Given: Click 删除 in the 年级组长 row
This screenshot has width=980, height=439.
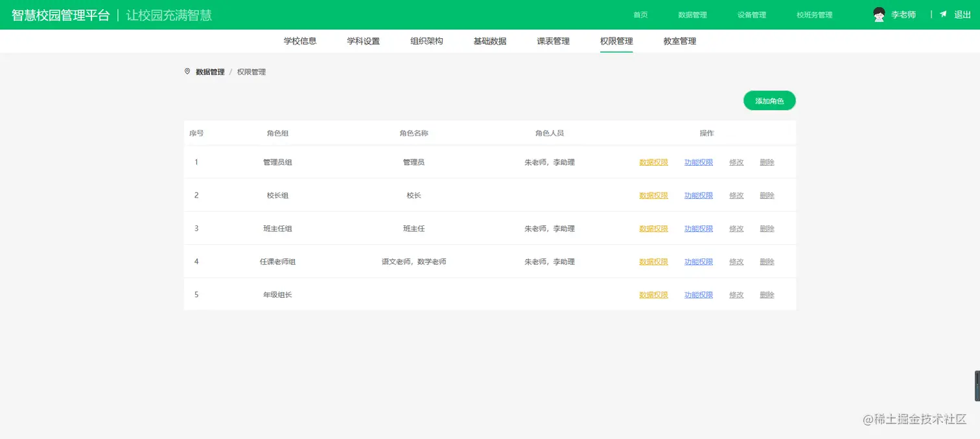Looking at the screenshot, I should click(767, 295).
